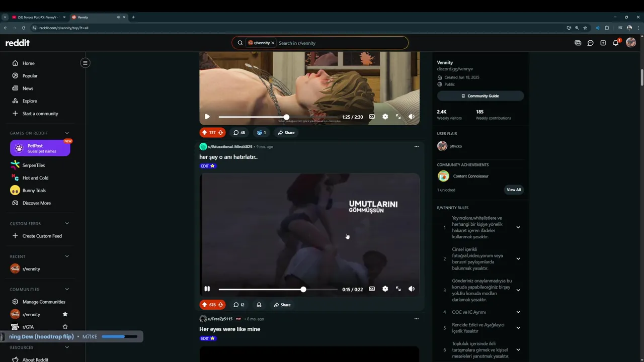
Task: Click the advertise icon in header
Action: [x=578, y=43]
